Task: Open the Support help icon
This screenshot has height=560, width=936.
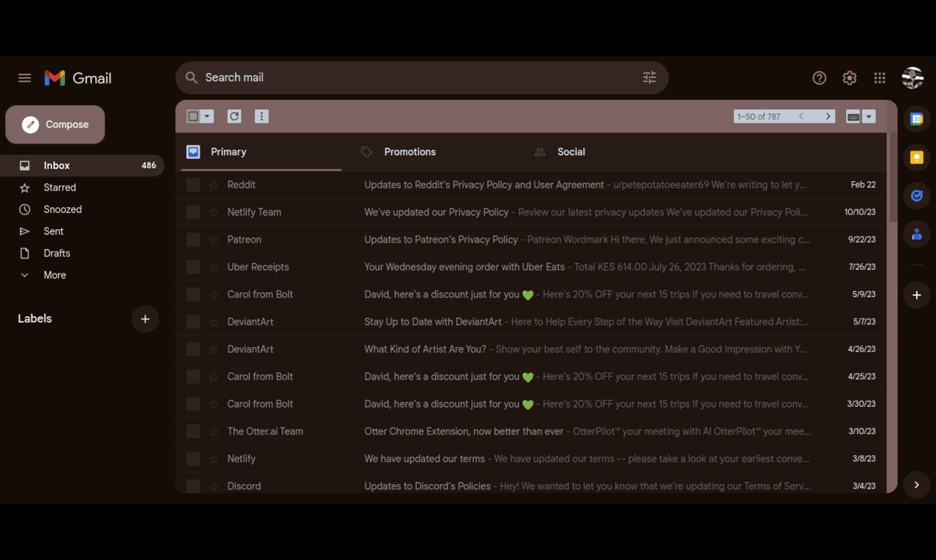Action: (x=820, y=78)
